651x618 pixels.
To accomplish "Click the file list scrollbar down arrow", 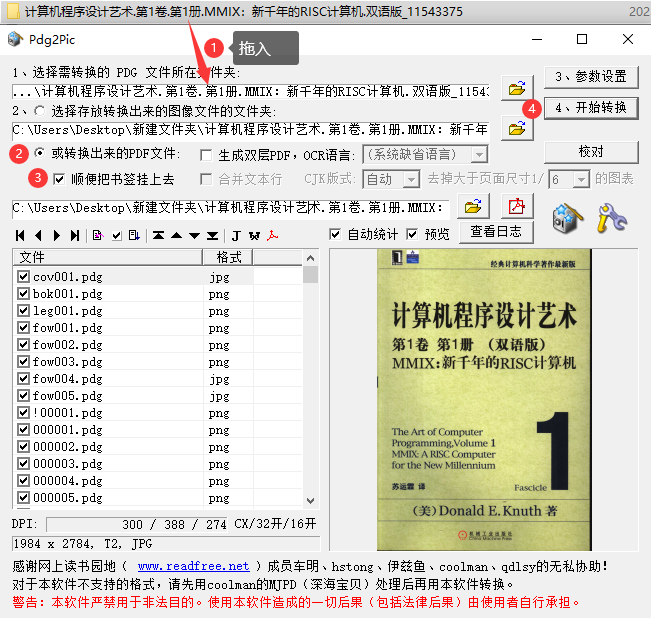I will [x=310, y=500].
